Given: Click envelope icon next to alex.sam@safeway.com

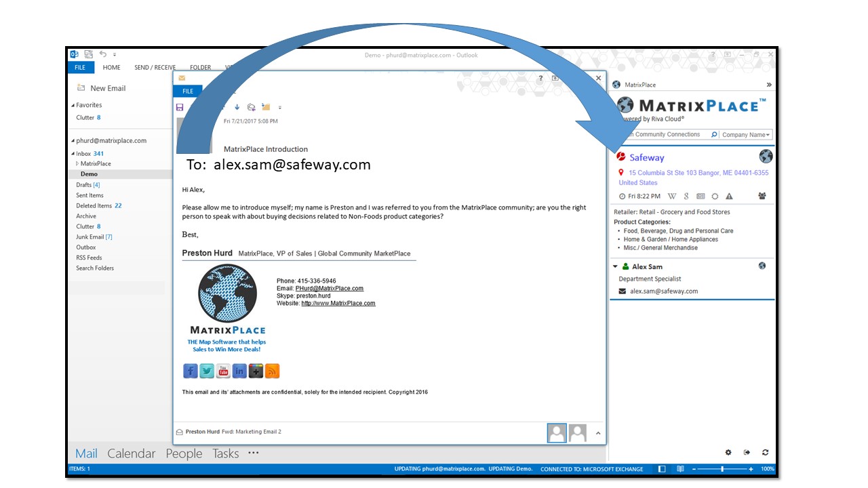Looking at the screenshot, I should [622, 291].
